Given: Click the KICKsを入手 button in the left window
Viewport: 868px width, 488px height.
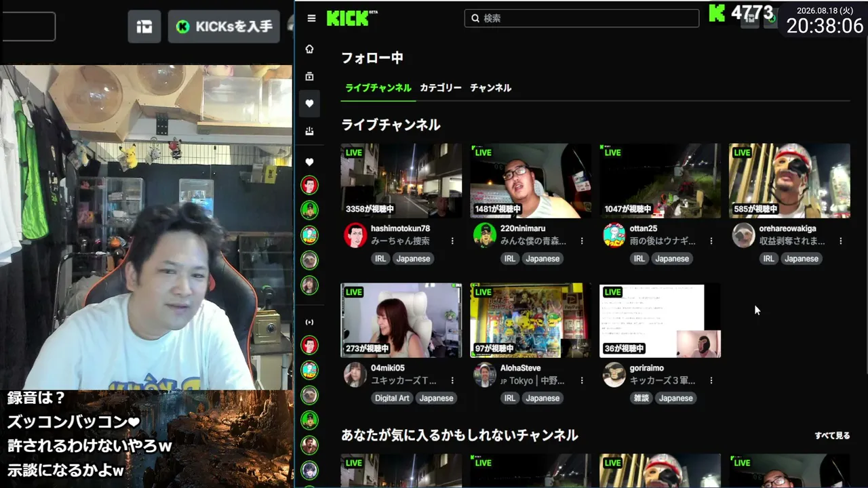Looking at the screenshot, I should tap(224, 26).
